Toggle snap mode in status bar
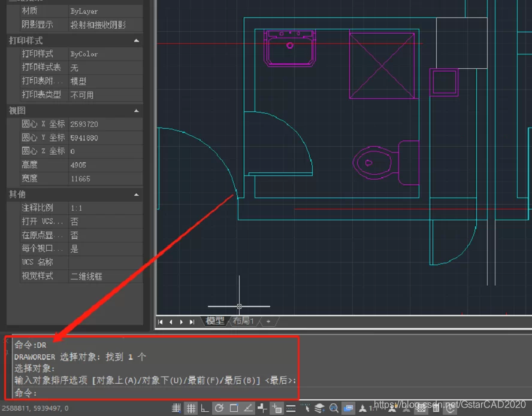 pyautogui.click(x=176, y=409)
